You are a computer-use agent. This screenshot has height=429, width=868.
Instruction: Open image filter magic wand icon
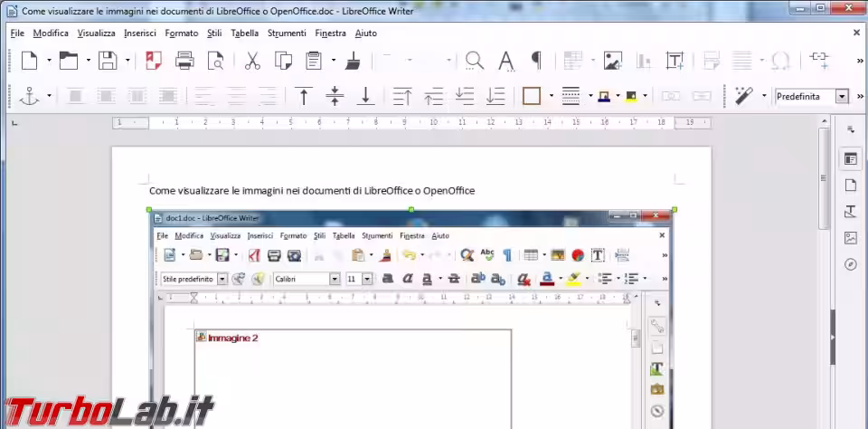point(743,96)
